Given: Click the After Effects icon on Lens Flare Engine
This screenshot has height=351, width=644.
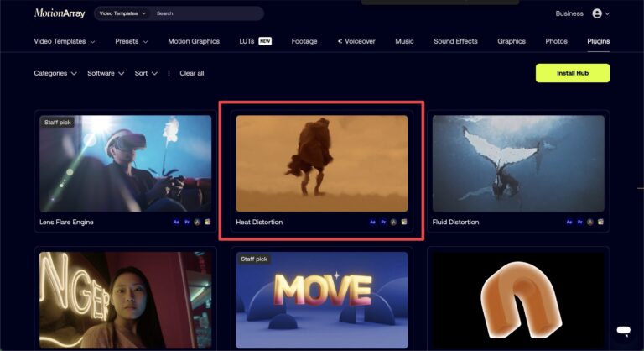Looking at the screenshot, I should 176,223.
